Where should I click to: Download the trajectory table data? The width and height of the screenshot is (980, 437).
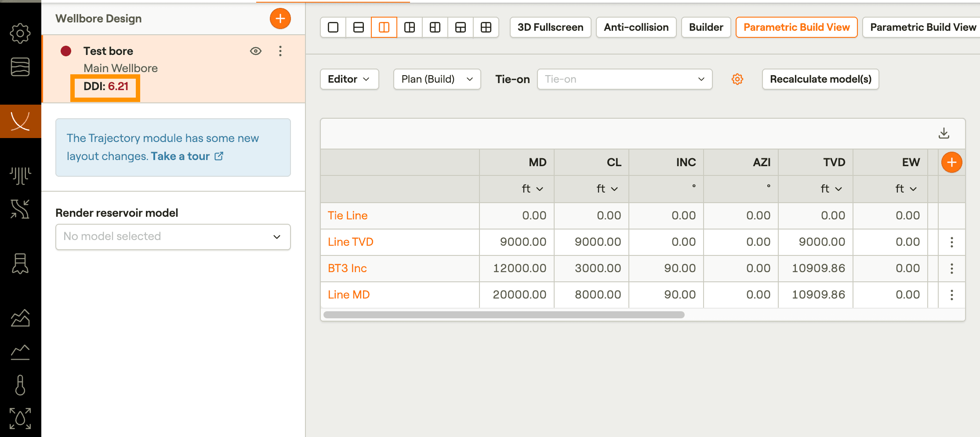point(944,133)
